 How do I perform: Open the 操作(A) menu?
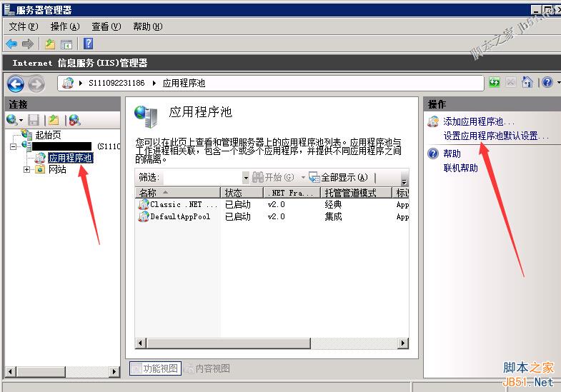(x=65, y=26)
